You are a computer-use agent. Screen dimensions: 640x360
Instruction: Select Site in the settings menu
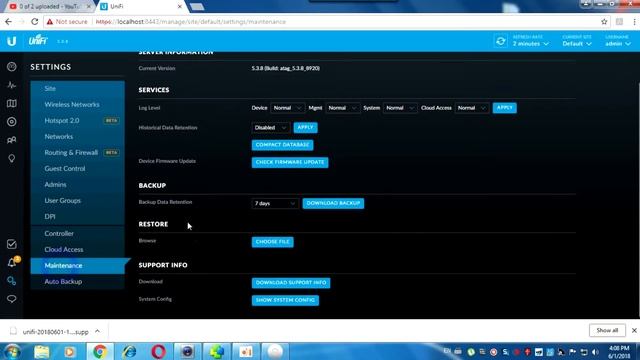tap(78, 89)
